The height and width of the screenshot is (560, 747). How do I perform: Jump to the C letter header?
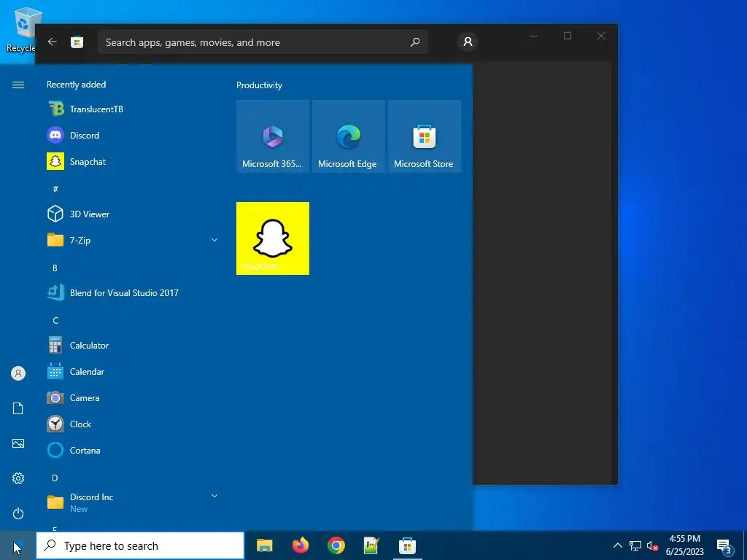pos(55,321)
